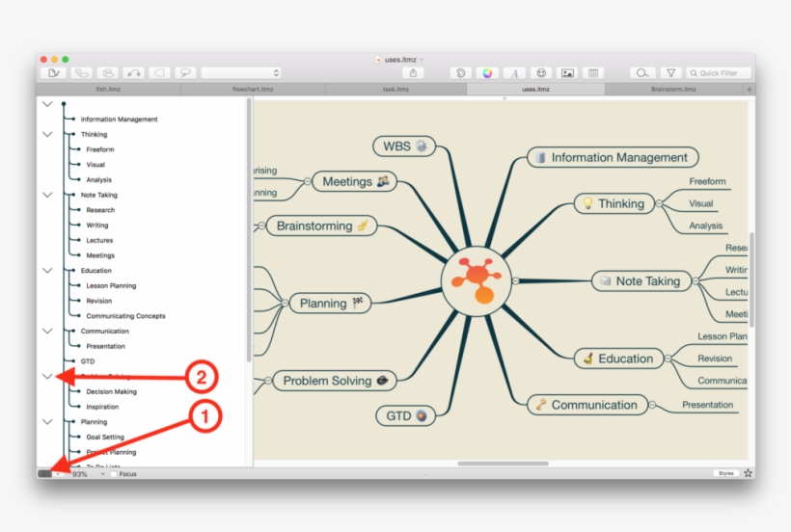Switch to the fish.itmz tab
This screenshot has height=532, width=791.
click(108, 90)
